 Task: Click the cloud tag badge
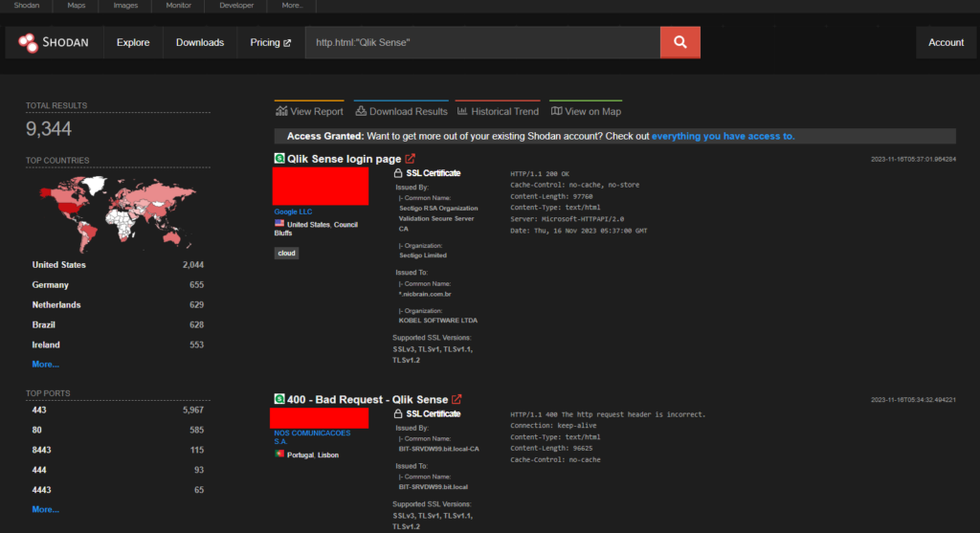(286, 253)
